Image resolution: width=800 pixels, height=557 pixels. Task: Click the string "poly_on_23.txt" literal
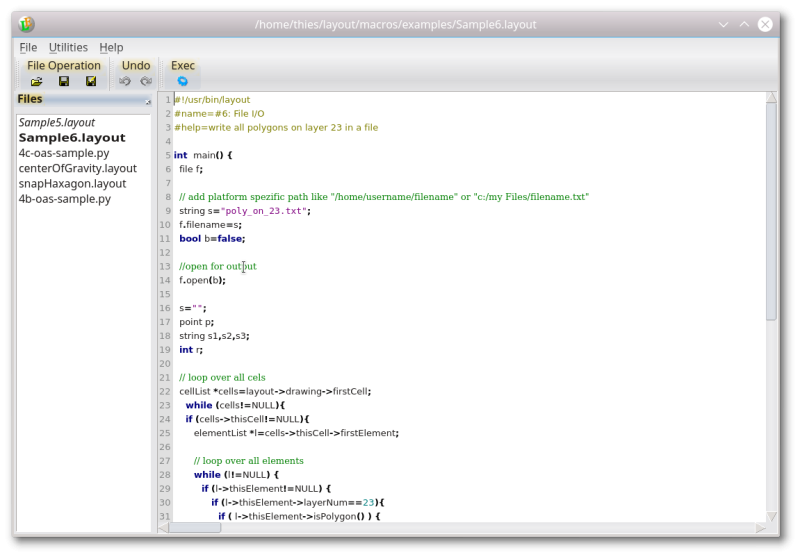263,211
